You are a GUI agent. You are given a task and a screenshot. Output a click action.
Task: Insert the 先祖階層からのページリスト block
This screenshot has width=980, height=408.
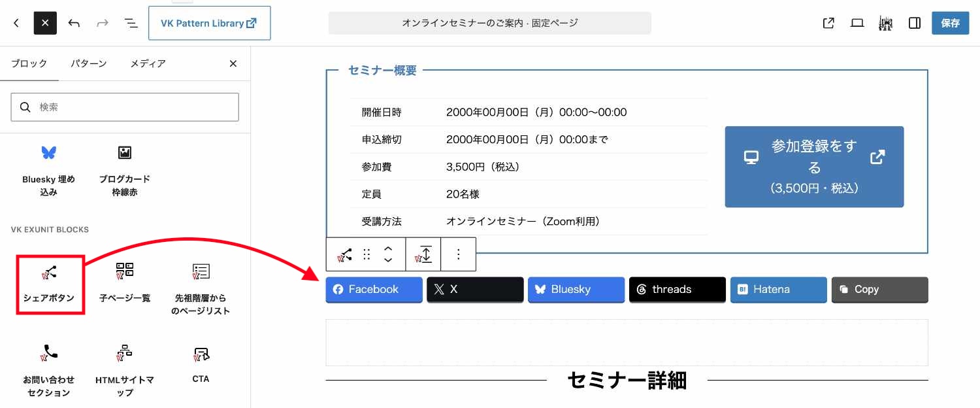coord(201,289)
